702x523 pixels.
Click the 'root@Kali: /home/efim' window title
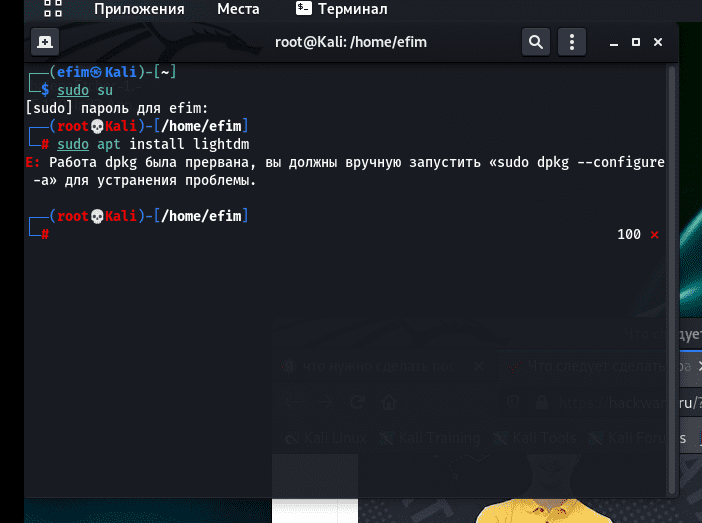click(351, 42)
